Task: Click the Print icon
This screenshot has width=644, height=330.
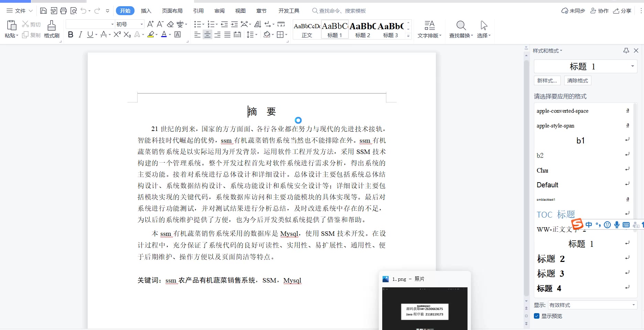Action: coord(63,11)
